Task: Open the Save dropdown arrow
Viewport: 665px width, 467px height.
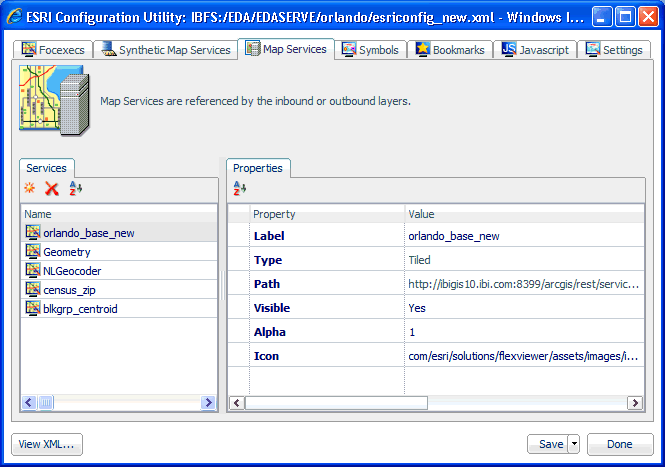Action: tap(574, 444)
